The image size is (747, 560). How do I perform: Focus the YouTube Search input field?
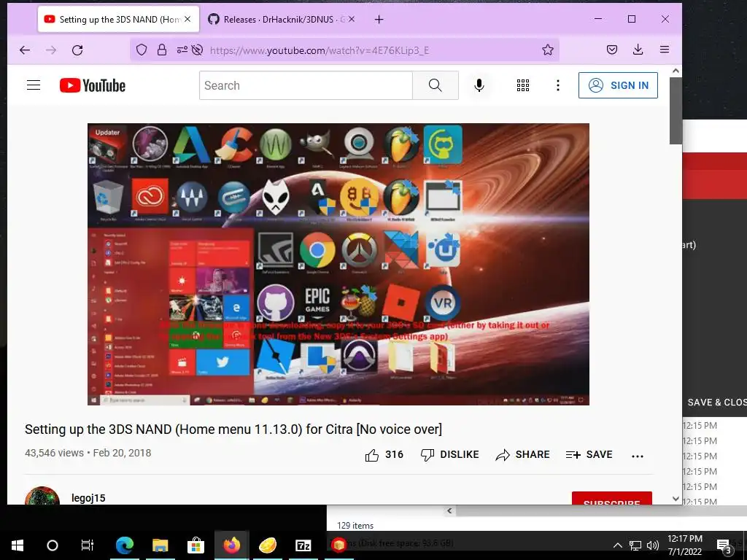point(306,85)
